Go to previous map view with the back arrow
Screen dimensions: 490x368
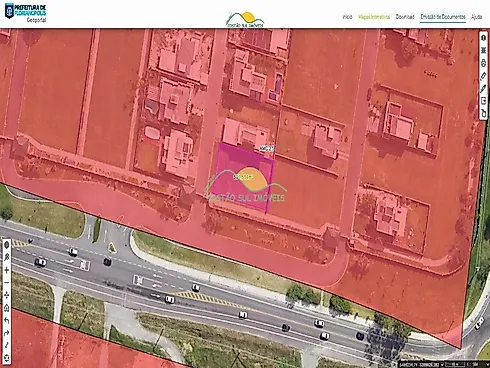(x=6, y=321)
